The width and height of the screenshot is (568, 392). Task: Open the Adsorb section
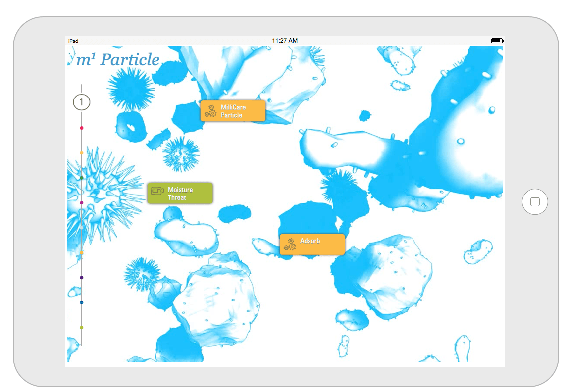[x=312, y=244]
